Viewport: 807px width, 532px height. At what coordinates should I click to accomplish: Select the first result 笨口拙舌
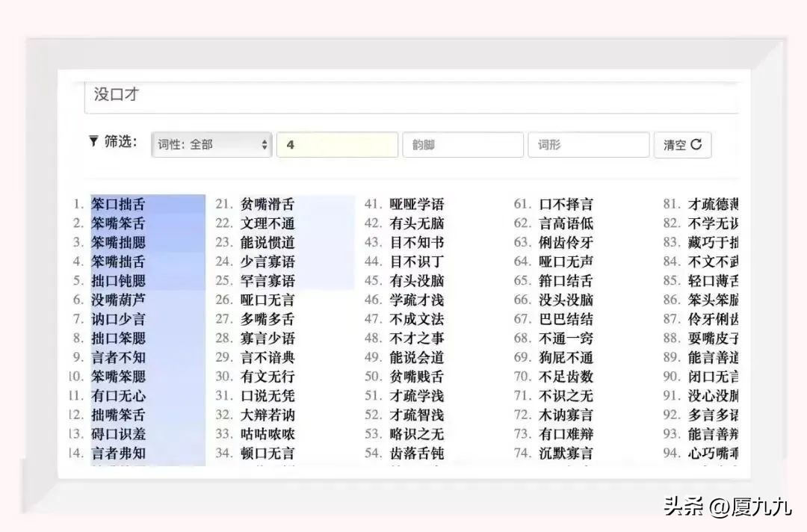tap(121, 202)
